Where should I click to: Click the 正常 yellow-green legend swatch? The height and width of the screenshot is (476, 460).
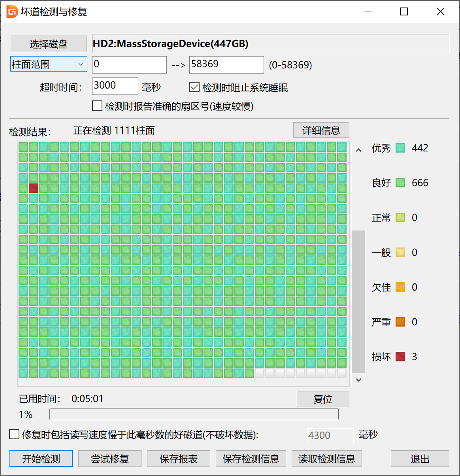click(x=400, y=218)
